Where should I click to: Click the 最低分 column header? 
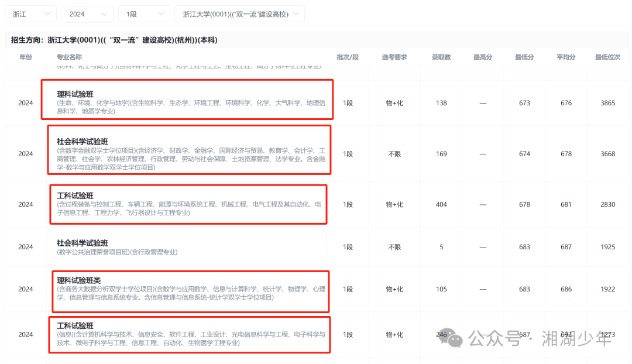524,57
